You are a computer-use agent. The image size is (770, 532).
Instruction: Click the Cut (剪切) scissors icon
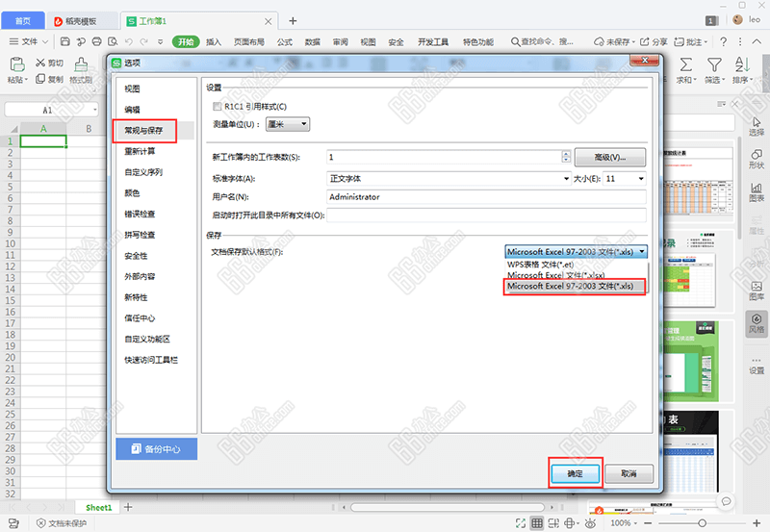(40, 63)
